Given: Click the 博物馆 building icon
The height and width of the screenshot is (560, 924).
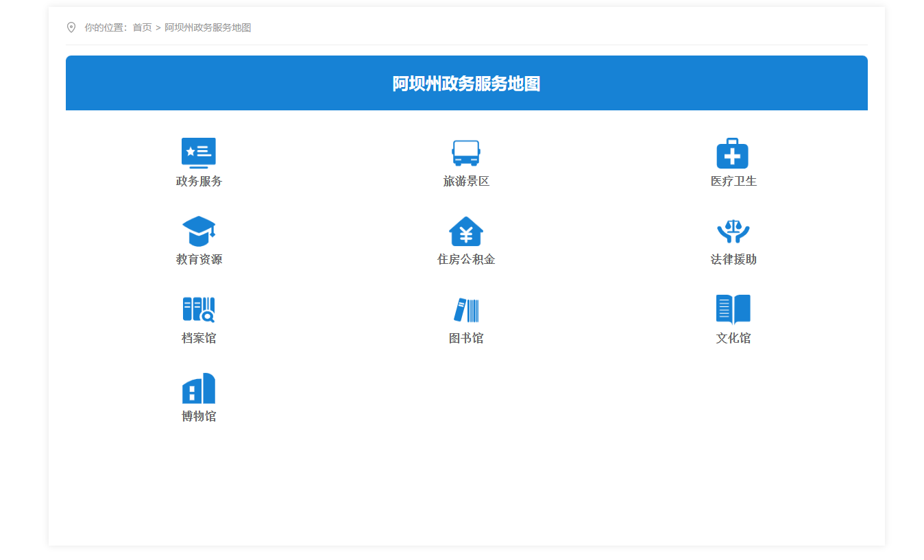Looking at the screenshot, I should point(199,388).
